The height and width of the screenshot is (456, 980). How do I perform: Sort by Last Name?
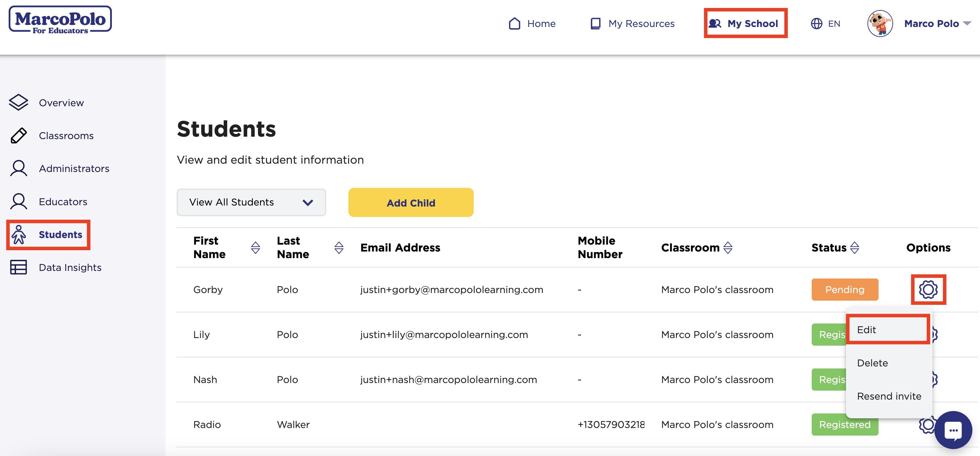point(339,247)
